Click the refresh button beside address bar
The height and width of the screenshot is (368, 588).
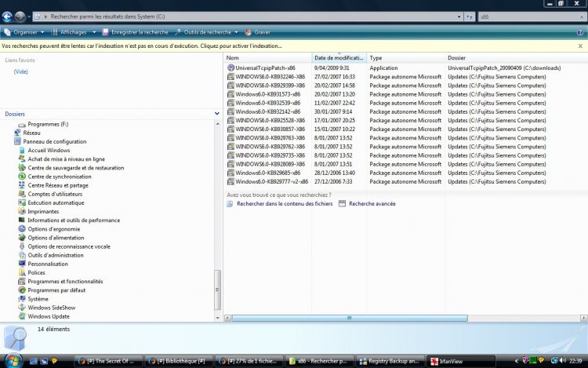(470, 16)
